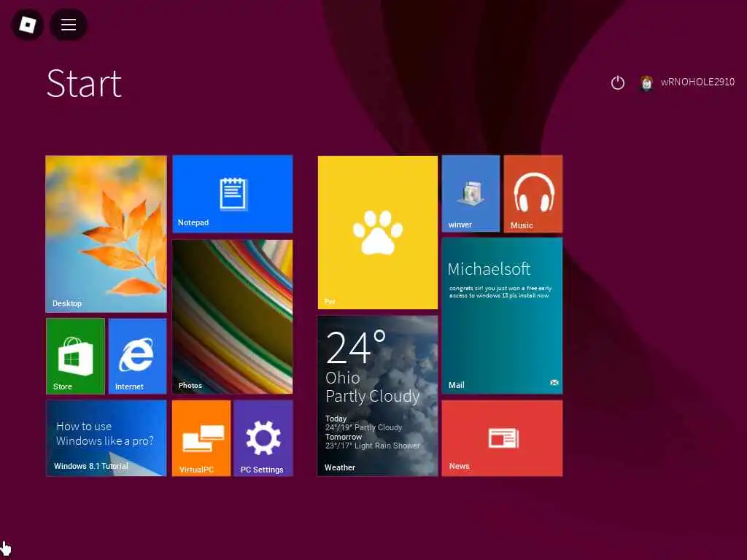Open the Windows 8.1 Tutorial tile
The height and width of the screenshot is (560, 747).
click(x=107, y=438)
